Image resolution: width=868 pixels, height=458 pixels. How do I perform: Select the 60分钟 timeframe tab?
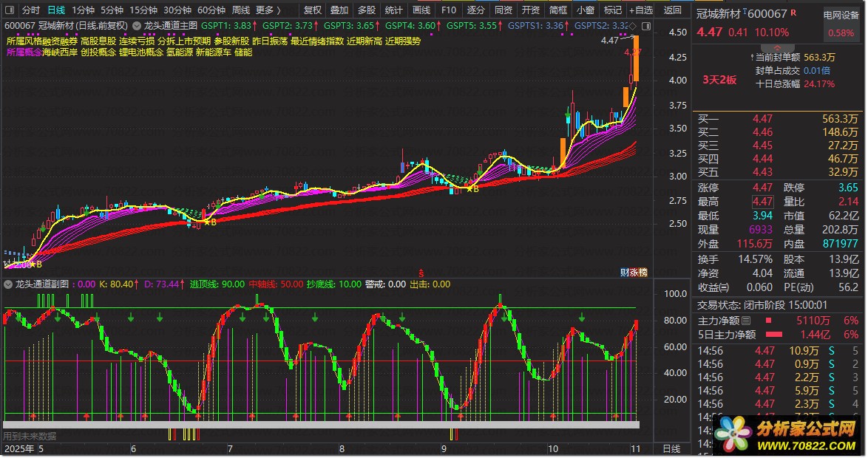point(211,10)
